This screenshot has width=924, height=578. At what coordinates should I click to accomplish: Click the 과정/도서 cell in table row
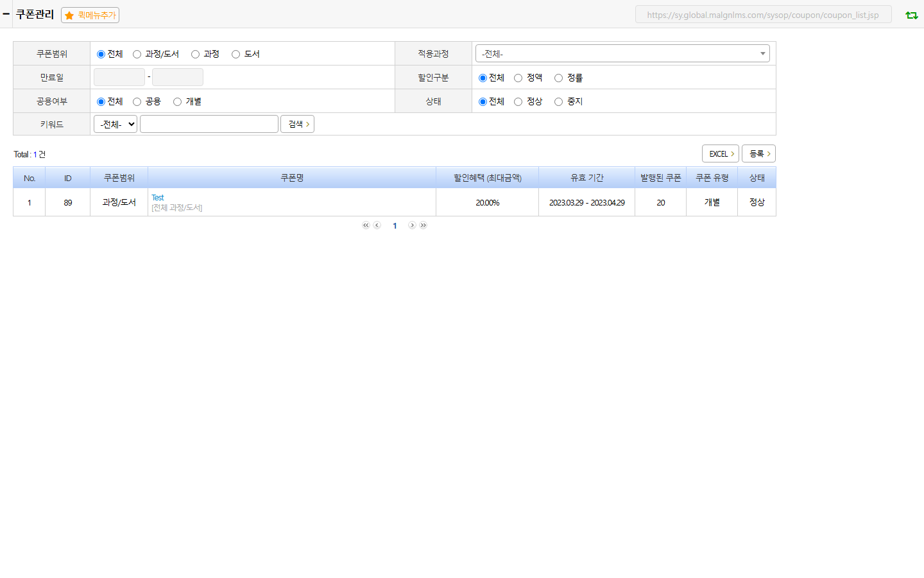coord(119,202)
